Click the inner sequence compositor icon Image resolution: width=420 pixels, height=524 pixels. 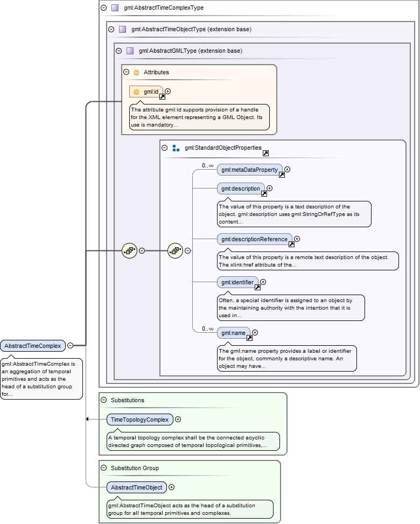(175, 251)
